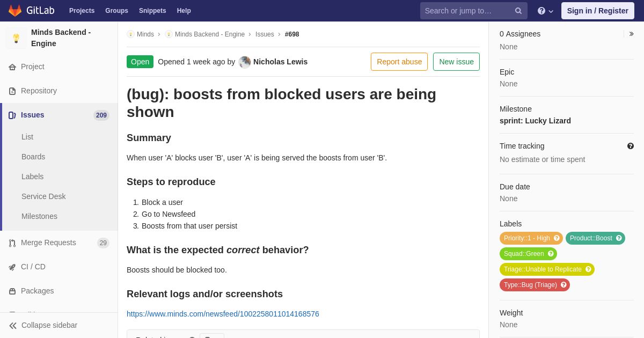
Task: Click the 29 merge requests count badge
Action: tap(103, 243)
